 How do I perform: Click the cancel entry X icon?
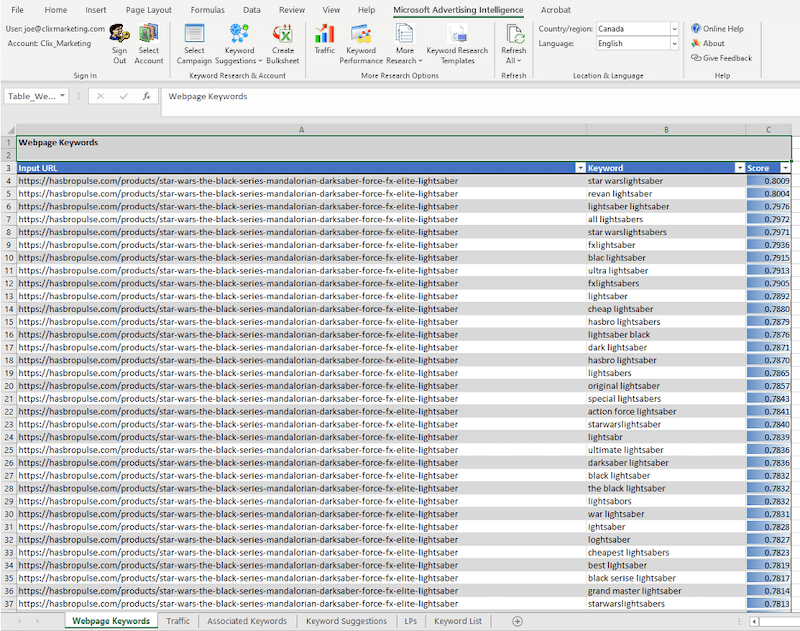pyautogui.click(x=101, y=96)
